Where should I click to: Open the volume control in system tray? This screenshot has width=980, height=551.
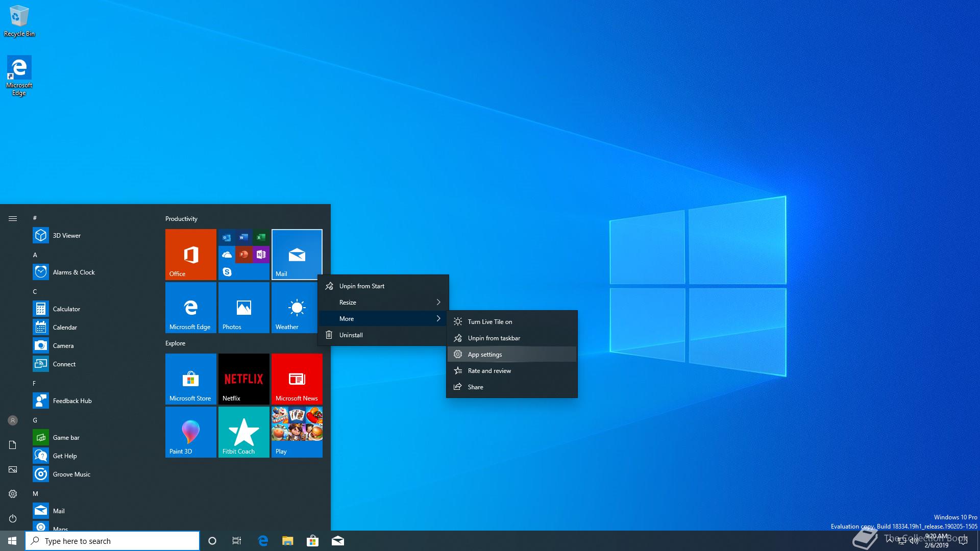(x=914, y=541)
